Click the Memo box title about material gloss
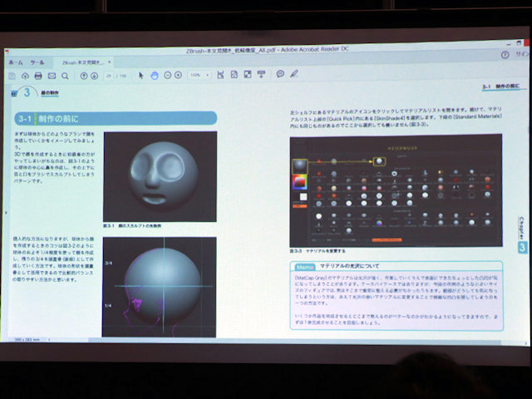Viewport: 532px width, 399px height. (349, 266)
